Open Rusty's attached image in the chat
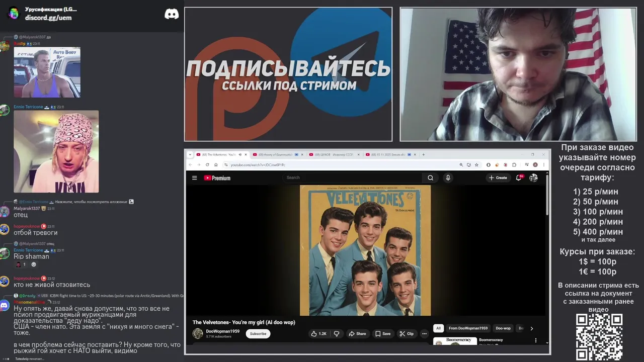 [47, 72]
